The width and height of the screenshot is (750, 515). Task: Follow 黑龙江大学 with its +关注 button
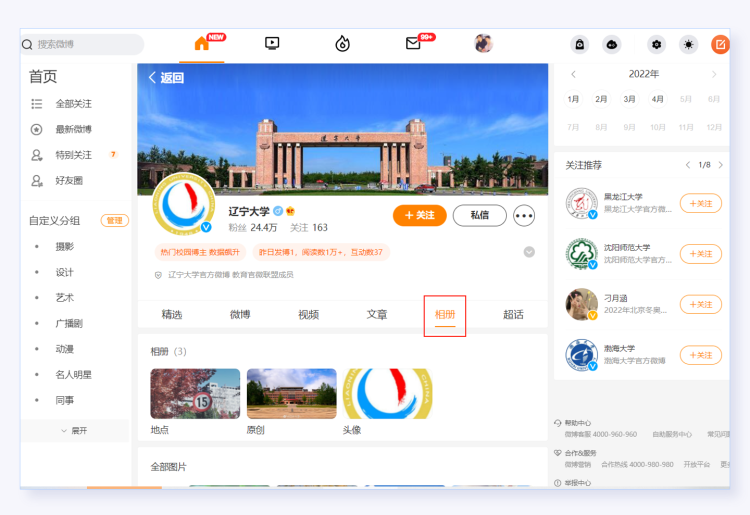tap(701, 203)
